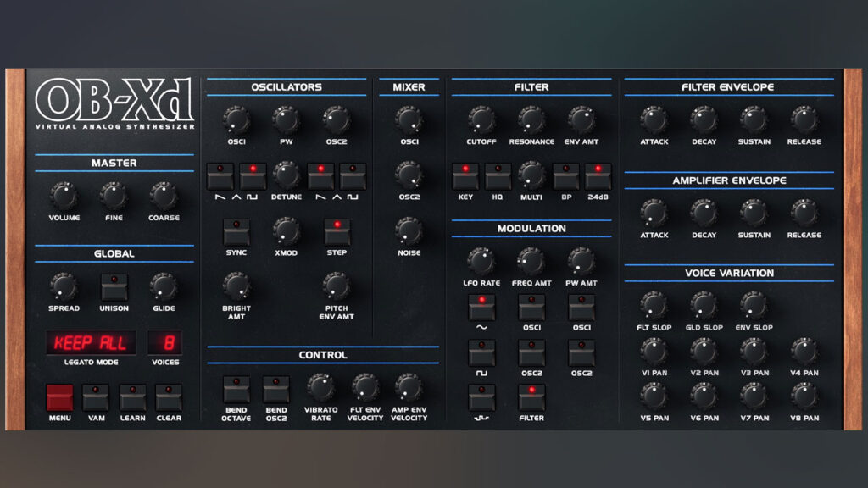Screen dimensions: 868x488
Task: Select the sawtooth waveform for oscillator 1
Action: point(219,175)
